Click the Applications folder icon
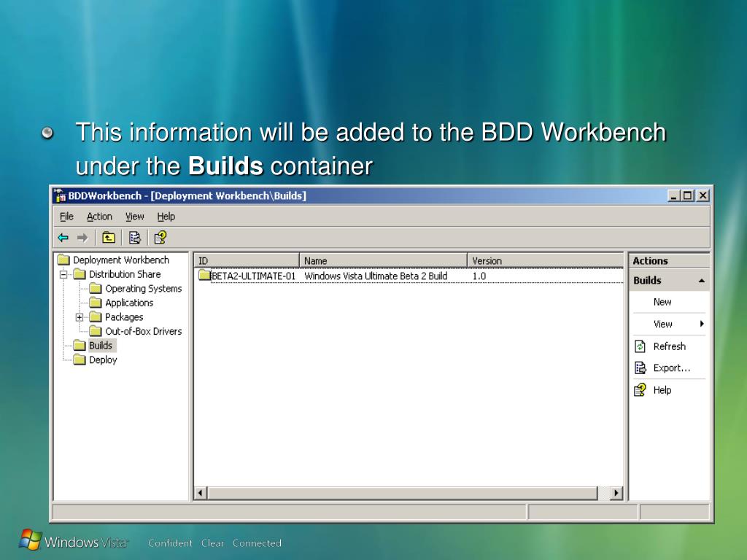 [x=96, y=303]
